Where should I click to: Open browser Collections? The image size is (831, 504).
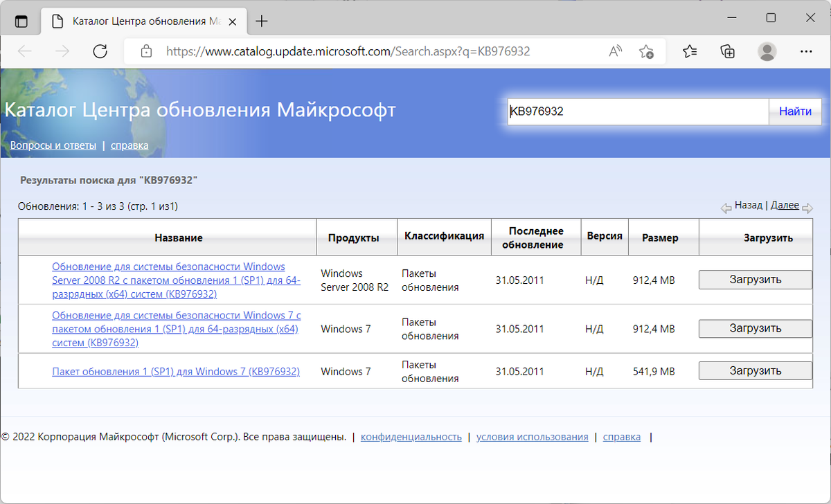point(727,51)
